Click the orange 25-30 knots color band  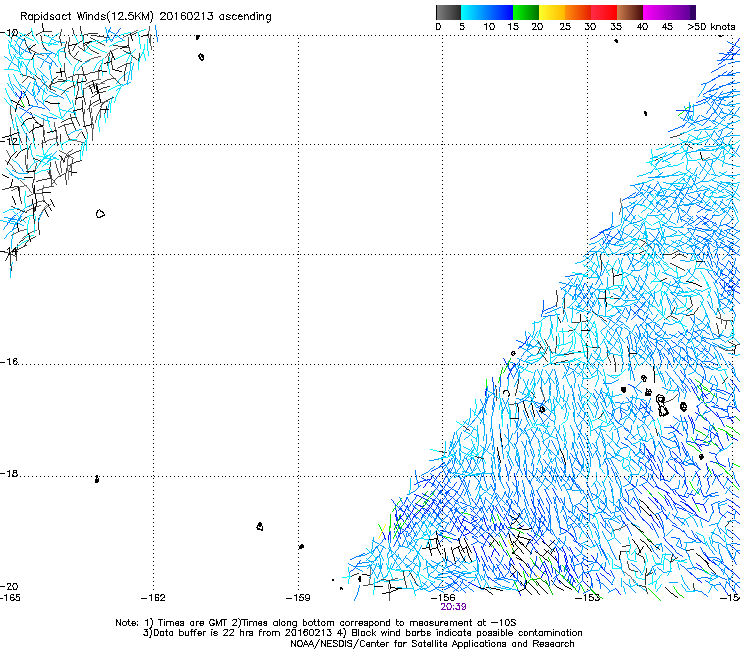point(578,12)
